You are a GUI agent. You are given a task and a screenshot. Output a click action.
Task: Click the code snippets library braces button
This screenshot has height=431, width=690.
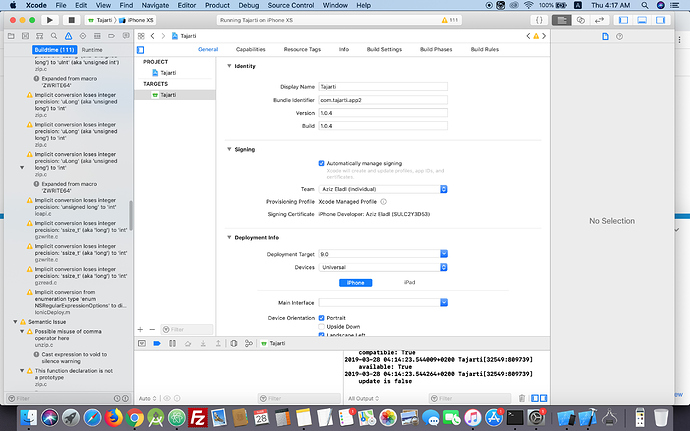(x=539, y=20)
